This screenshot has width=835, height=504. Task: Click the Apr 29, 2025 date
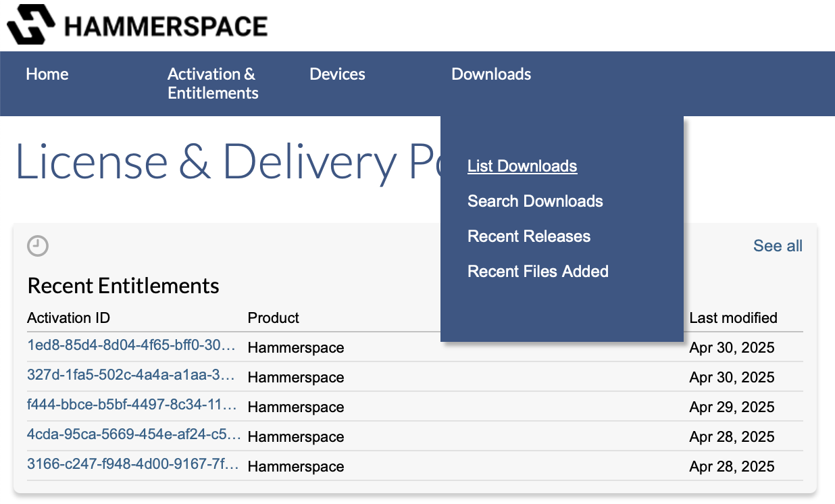tap(732, 407)
